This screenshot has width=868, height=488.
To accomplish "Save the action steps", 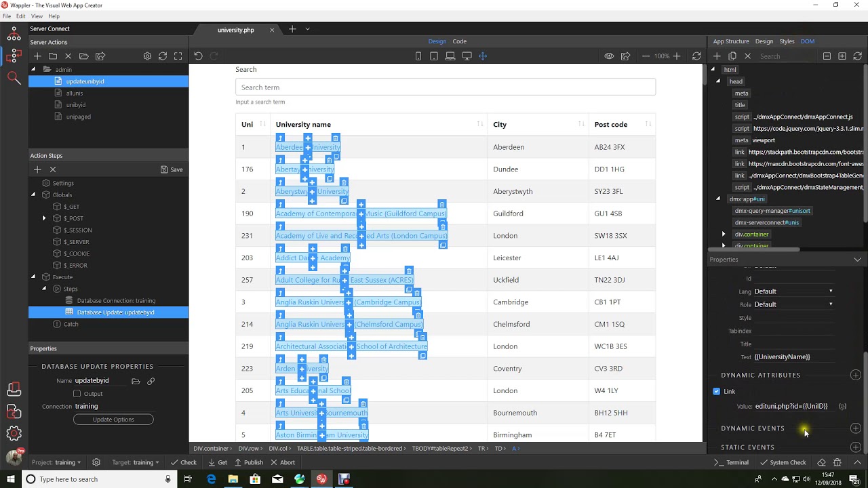I will coord(172,169).
